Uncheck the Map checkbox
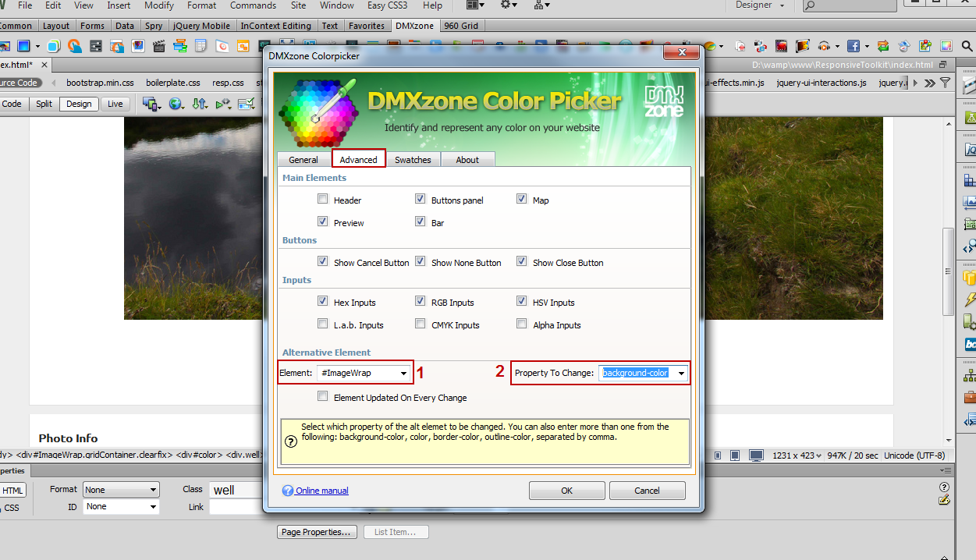This screenshot has height=560, width=976. (x=522, y=199)
